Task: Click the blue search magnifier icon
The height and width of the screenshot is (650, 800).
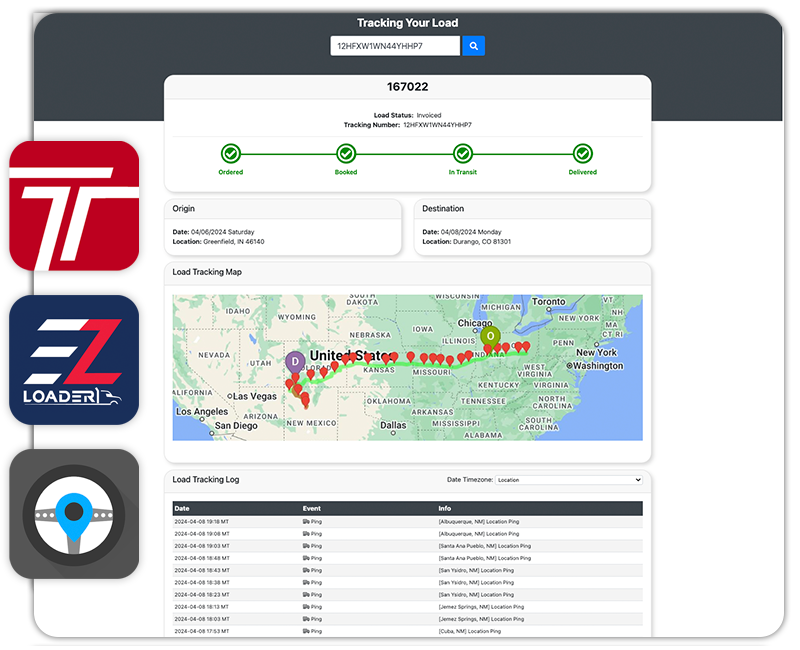Action: pyautogui.click(x=472, y=45)
